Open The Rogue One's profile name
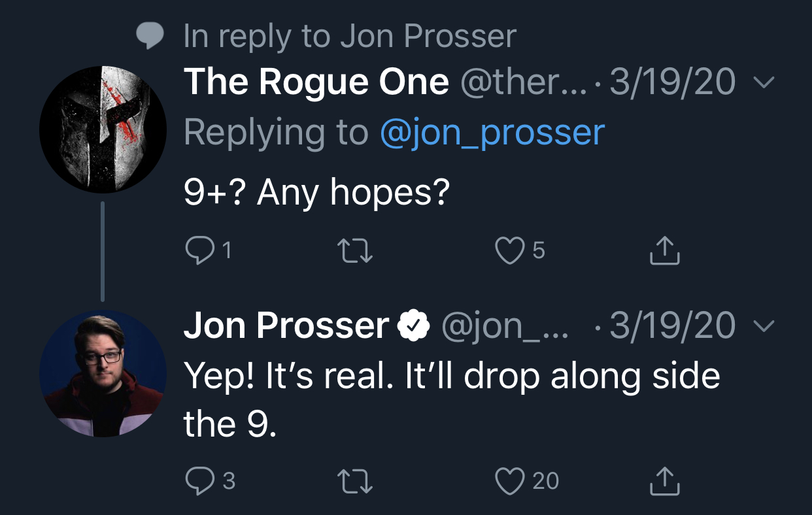 click(x=316, y=82)
